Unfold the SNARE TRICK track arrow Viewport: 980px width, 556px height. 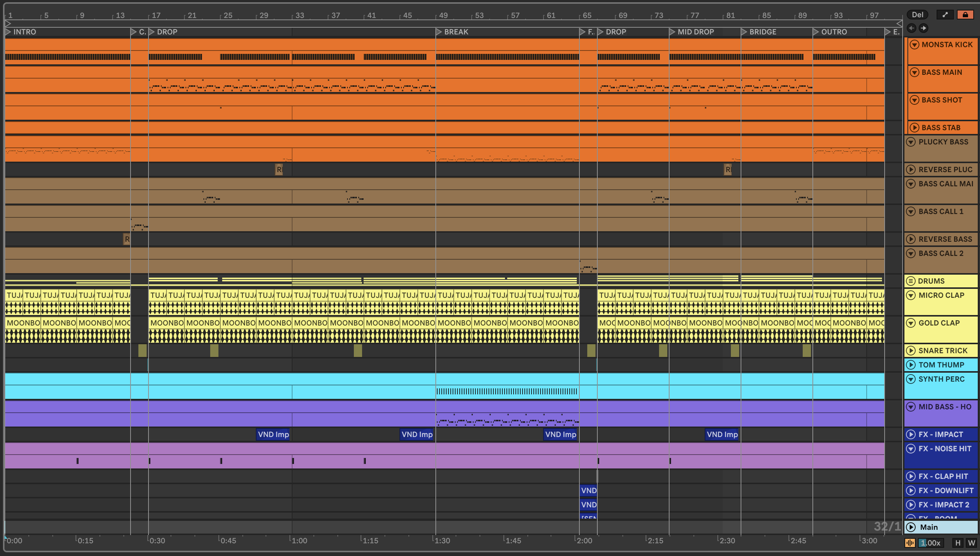click(911, 351)
